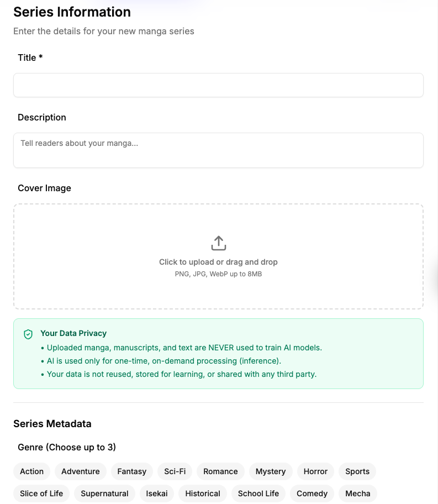Select the Mecha genre chip

coord(357,493)
